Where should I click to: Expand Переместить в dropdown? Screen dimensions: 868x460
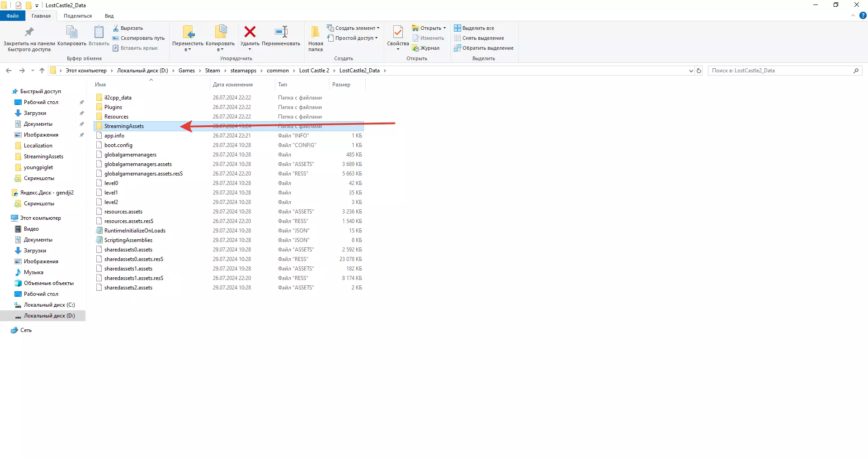coord(188,49)
